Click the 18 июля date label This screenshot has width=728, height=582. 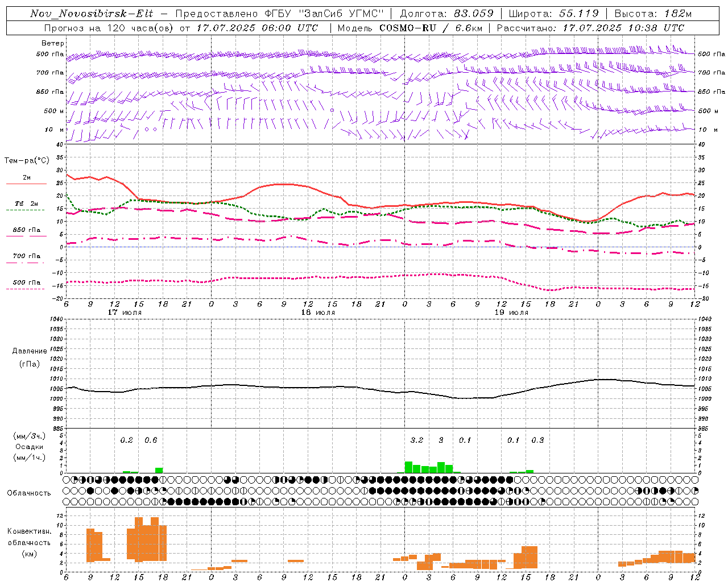click(x=318, y=313)
